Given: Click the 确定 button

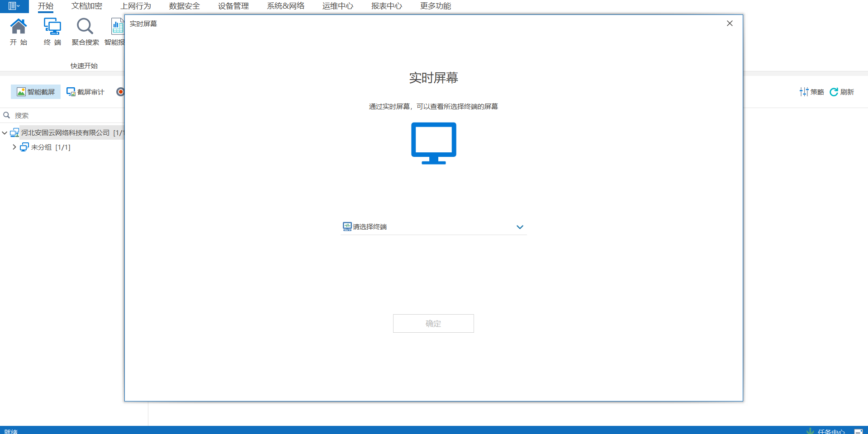Looking at the screenshot, I should (433, 324).
